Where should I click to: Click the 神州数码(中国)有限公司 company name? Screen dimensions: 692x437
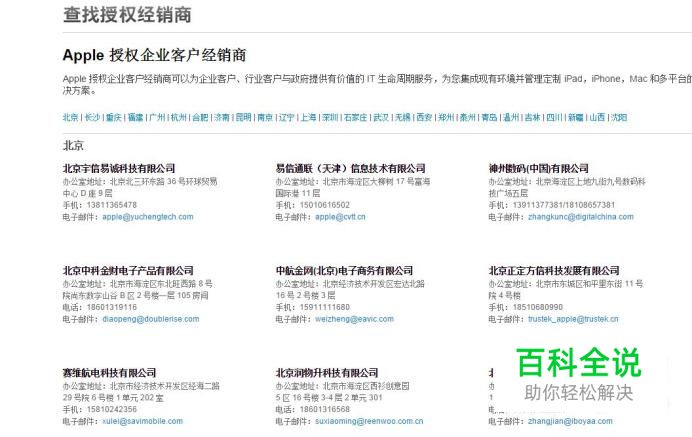tap(538, 168)
